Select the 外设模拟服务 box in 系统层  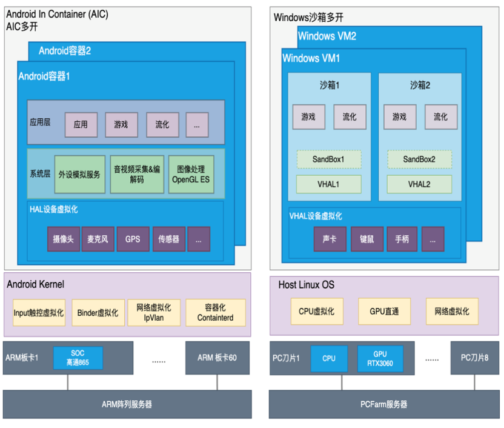tap(79, 175)
